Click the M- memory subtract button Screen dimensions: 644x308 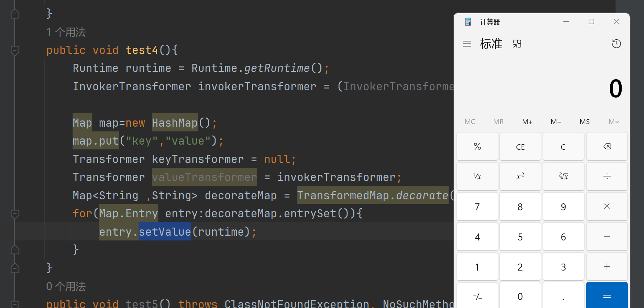coord(556,122)
